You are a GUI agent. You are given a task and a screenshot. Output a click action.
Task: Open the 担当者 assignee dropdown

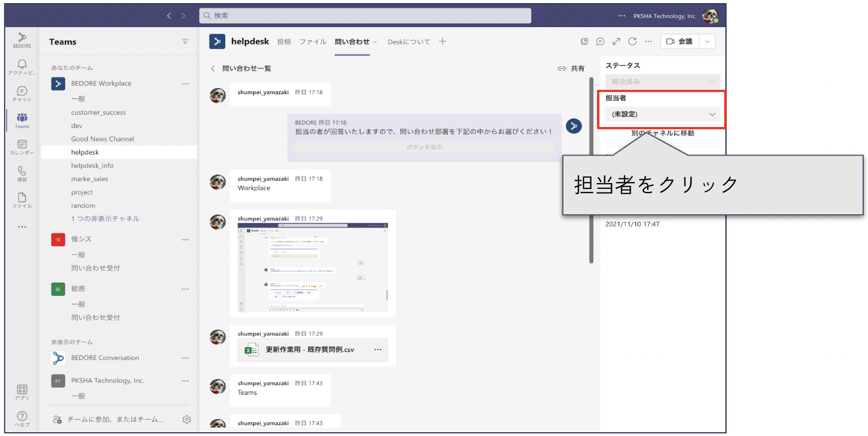(x=662, y=114)
